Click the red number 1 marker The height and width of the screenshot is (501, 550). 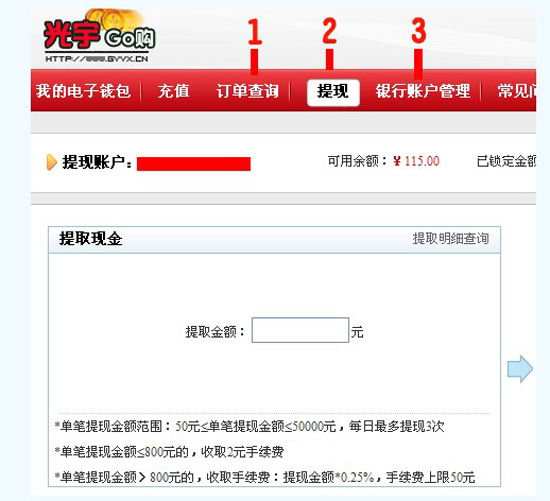point(255,32)
